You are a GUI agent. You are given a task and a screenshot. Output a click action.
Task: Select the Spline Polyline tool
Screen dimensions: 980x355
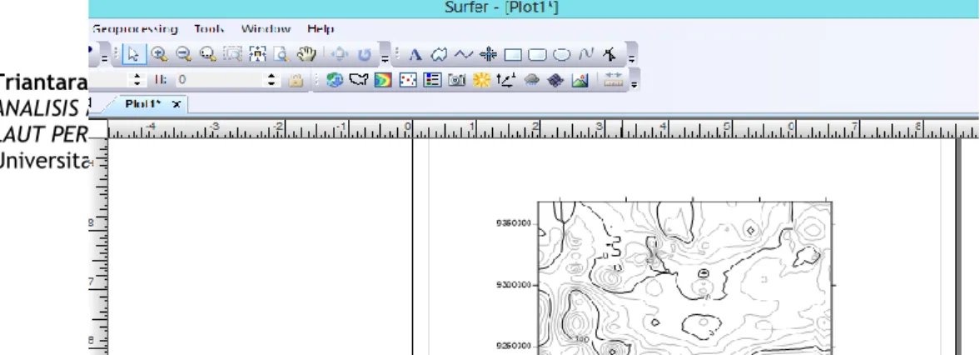(585, 55)
